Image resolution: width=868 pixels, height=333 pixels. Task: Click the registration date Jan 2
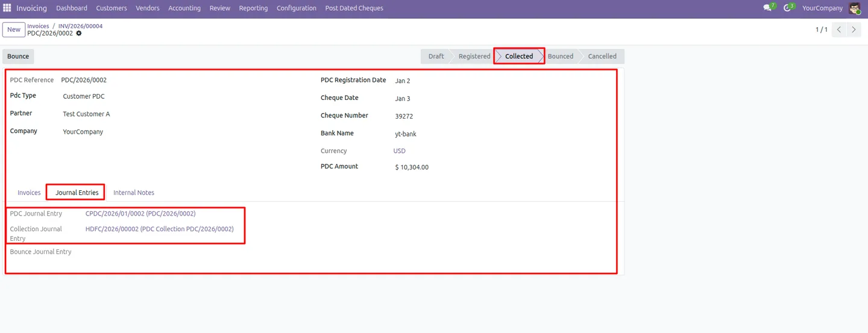point(403,81)
